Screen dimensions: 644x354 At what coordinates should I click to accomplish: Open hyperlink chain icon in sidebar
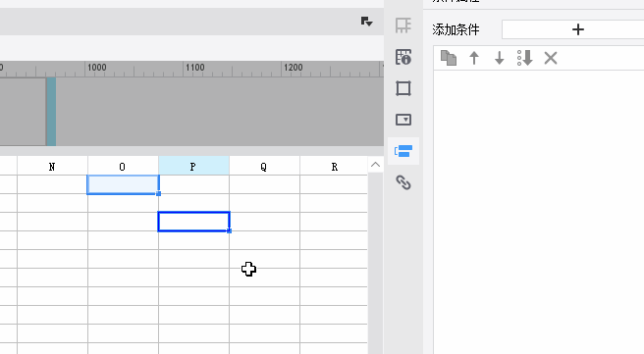click(x=403, y=182)
